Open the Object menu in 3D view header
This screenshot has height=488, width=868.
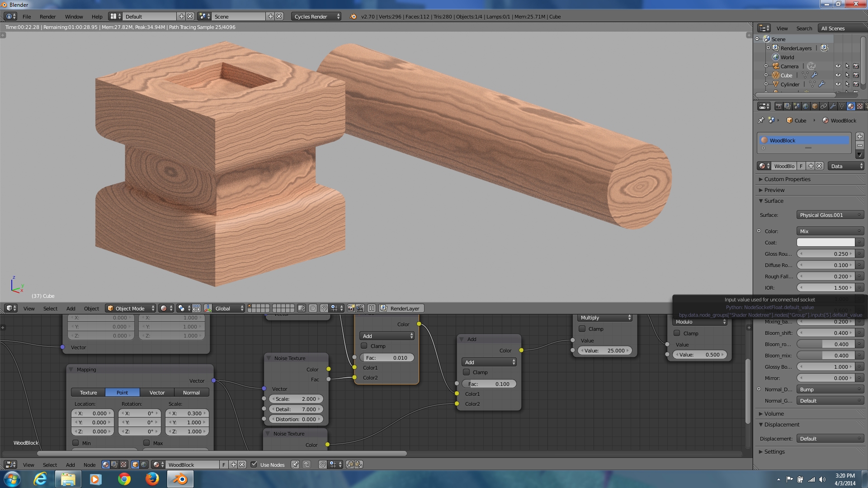point(91,309)
